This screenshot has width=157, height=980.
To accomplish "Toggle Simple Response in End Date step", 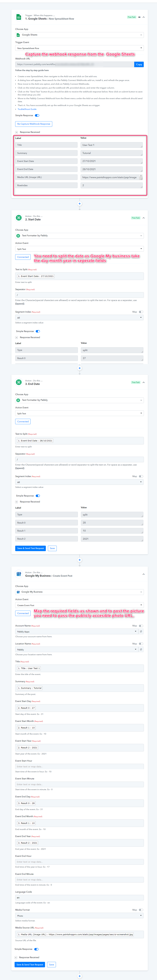I will tap(38, 496).
